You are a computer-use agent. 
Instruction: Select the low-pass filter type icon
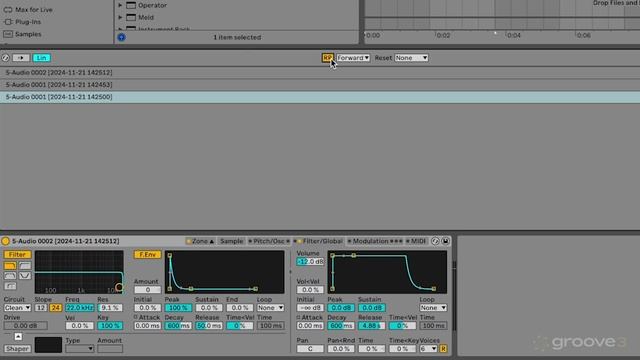[10, 266]
